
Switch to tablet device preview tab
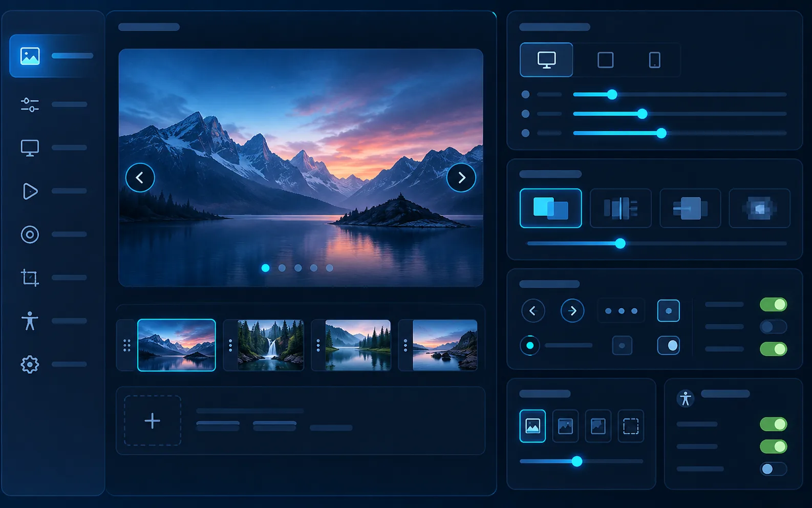(x=606, y=60)
